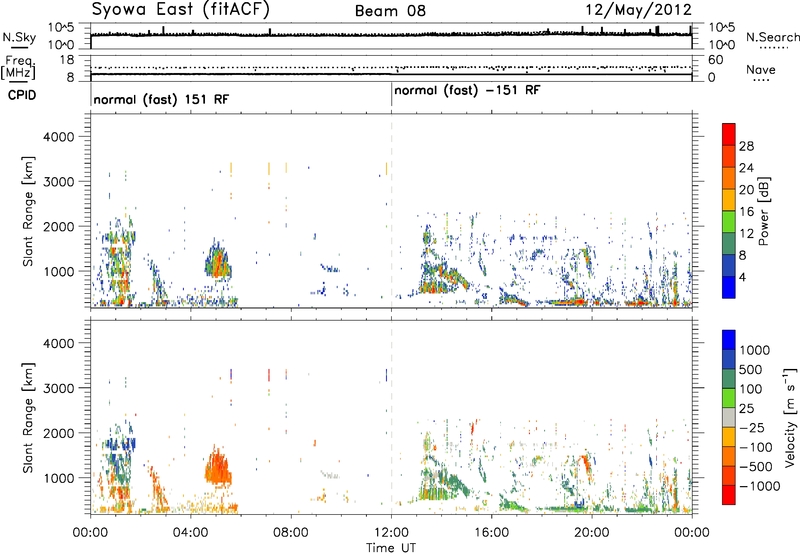Screen dimensions: 800x554
Task: Click the "-100" tick on Velocity colorbar
Action: pyautogui.click(x=756, y=447)
